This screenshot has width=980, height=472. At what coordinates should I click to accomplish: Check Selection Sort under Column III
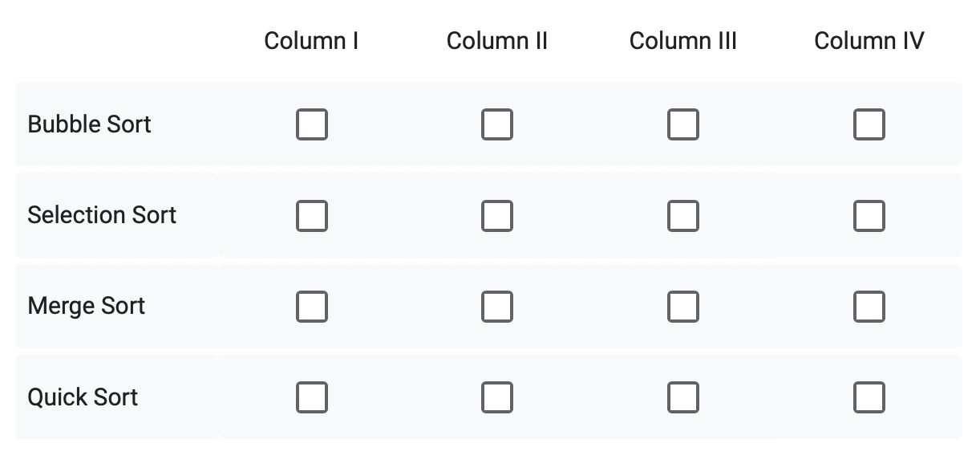(683, 215)
